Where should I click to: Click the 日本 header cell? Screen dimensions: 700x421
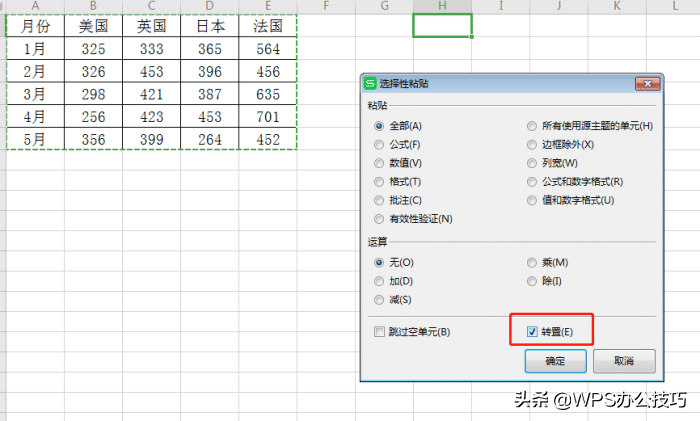[x=210, y=26]
